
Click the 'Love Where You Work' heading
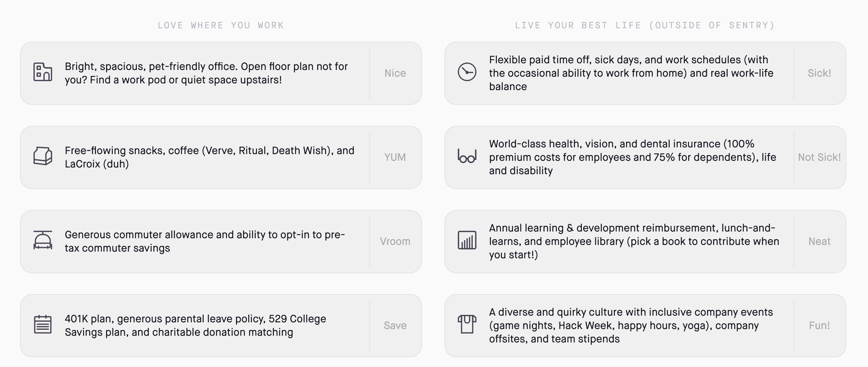click(221, 25)
